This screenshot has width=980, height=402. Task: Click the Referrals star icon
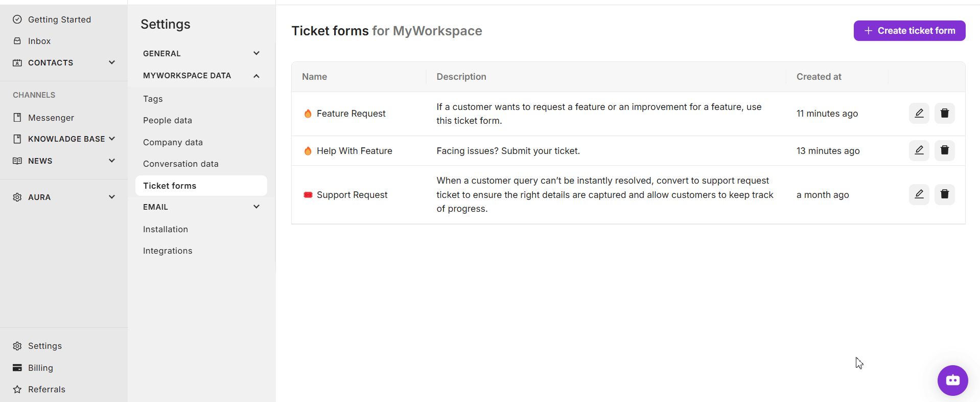pos(17,389)
